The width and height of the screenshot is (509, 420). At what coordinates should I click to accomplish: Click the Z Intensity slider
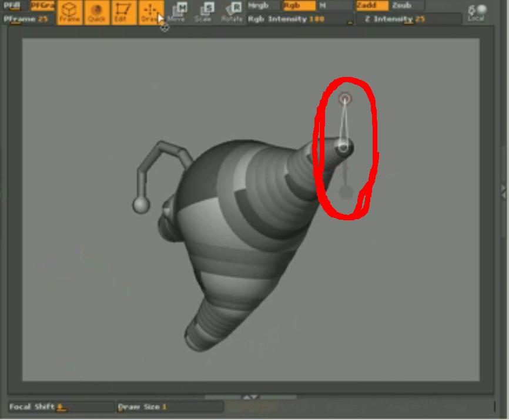[x=408, y=19]
